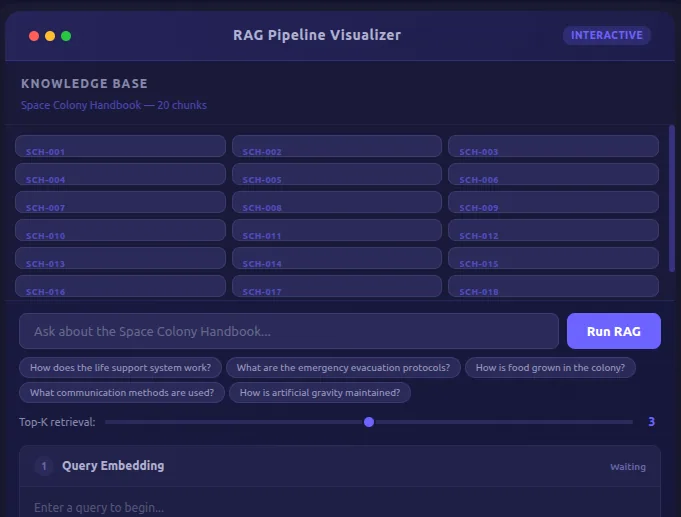Click chunk SCH-015
Screen dimensions: 681x517
tap(553, 258)
